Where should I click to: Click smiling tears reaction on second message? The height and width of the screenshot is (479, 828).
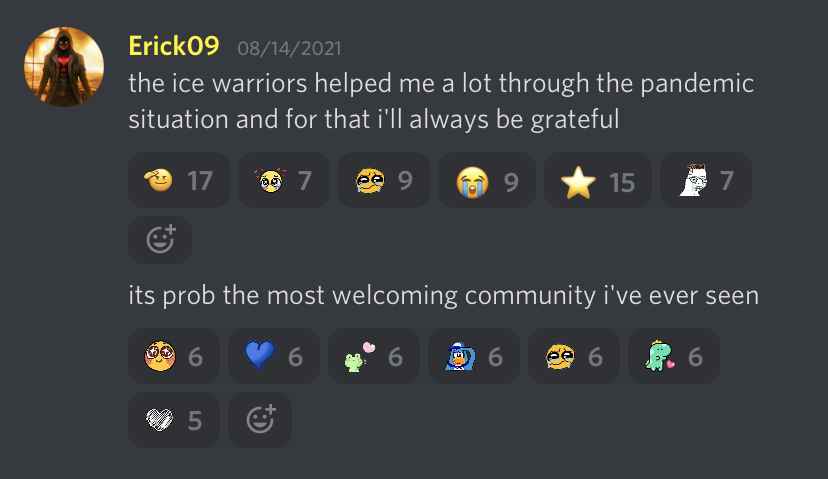[x=574, y=356]
